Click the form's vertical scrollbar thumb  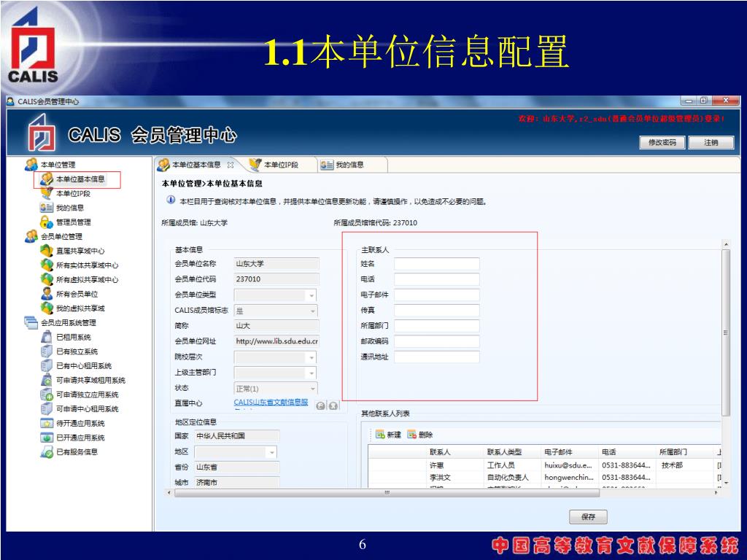click(726, 332)
